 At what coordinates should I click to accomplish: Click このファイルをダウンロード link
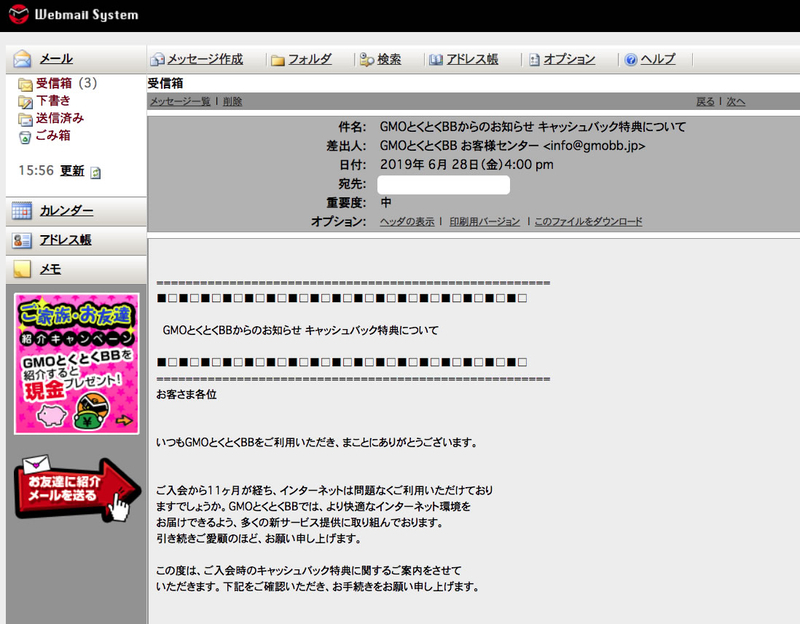pos(588,221)
